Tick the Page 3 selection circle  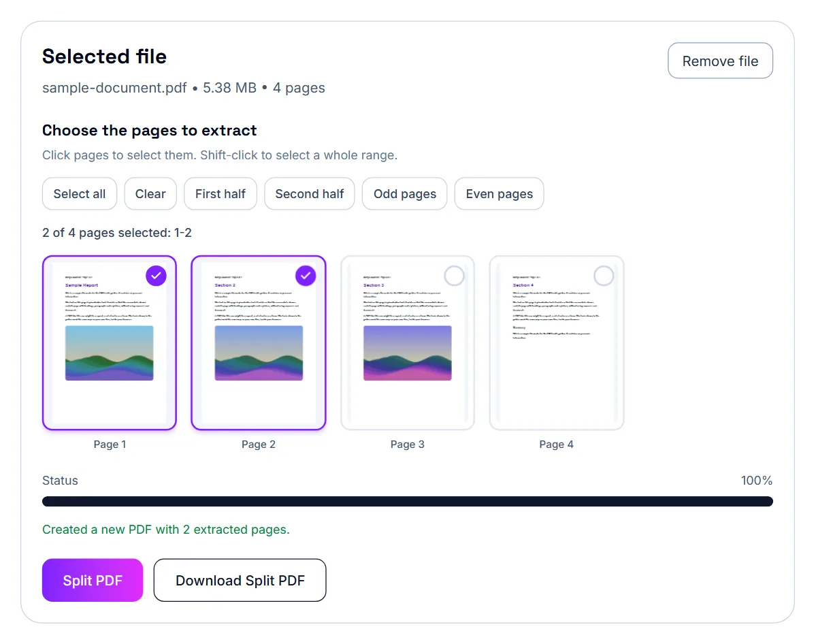point(455,276)
